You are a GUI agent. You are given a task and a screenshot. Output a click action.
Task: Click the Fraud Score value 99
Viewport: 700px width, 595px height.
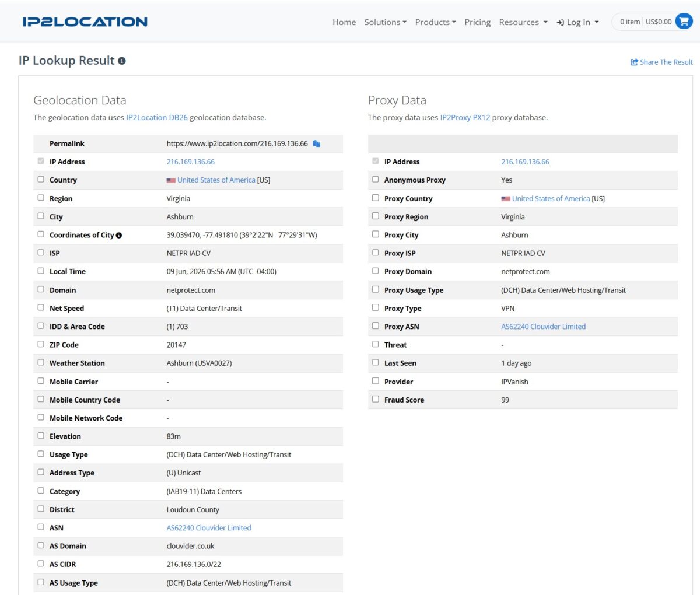click(505, 400)
